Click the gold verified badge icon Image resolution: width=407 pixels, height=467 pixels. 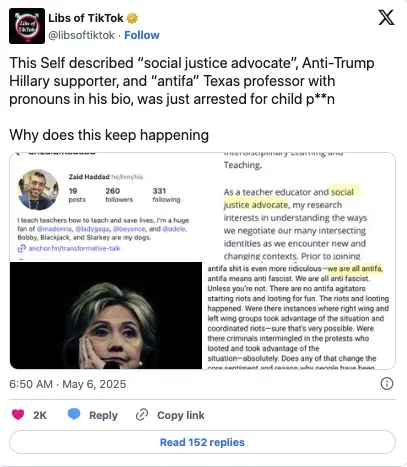point(132,18)
